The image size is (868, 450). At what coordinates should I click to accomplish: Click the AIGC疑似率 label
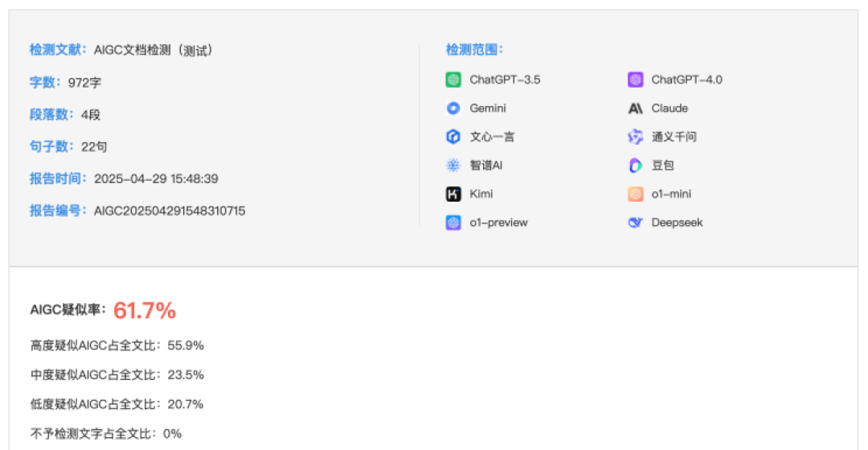point(68,310)
